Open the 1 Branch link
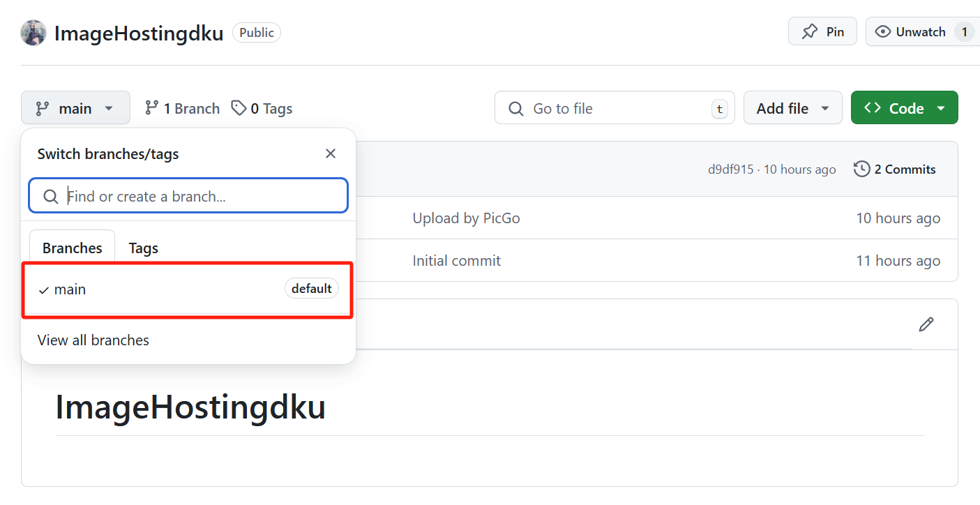 (x=182, y=108)
